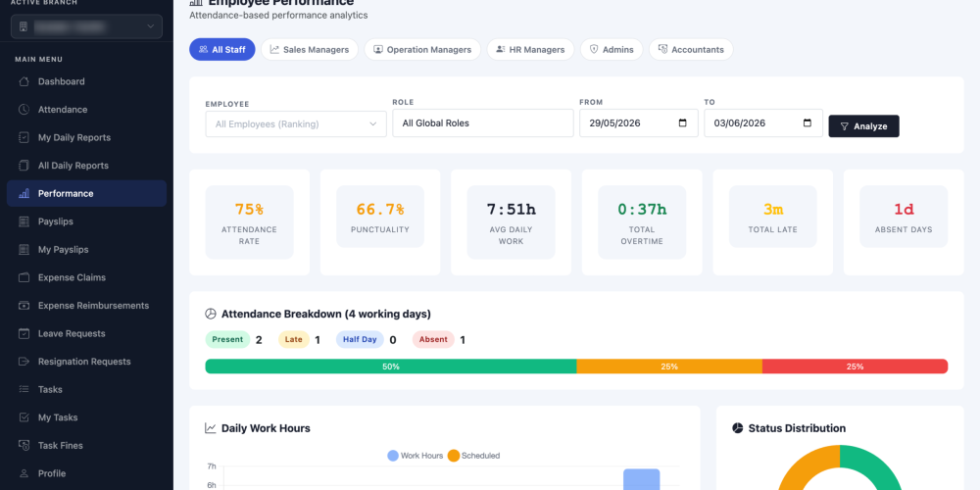
Task: Open the Dashboard home icon in sidebar
Action: [24, 82]
